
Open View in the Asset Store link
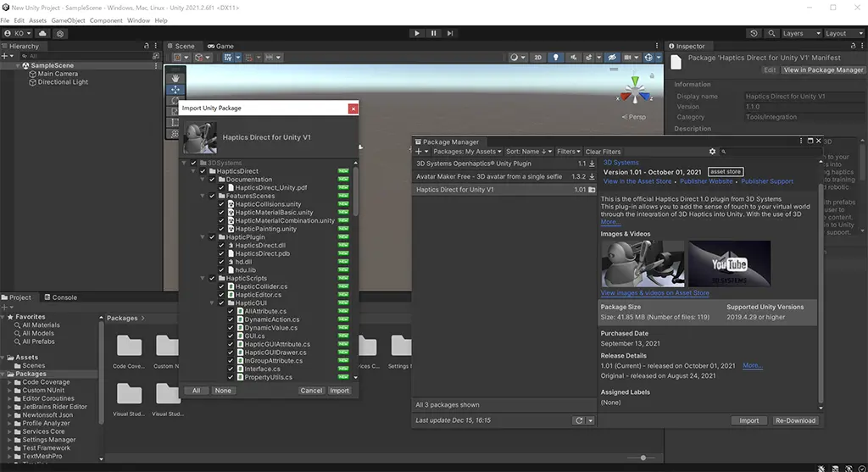tap(637, 181)
